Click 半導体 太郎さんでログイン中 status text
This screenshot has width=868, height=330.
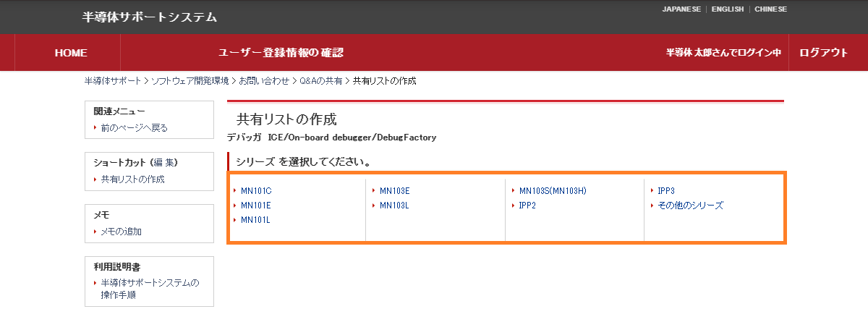[x=723, y=53]
